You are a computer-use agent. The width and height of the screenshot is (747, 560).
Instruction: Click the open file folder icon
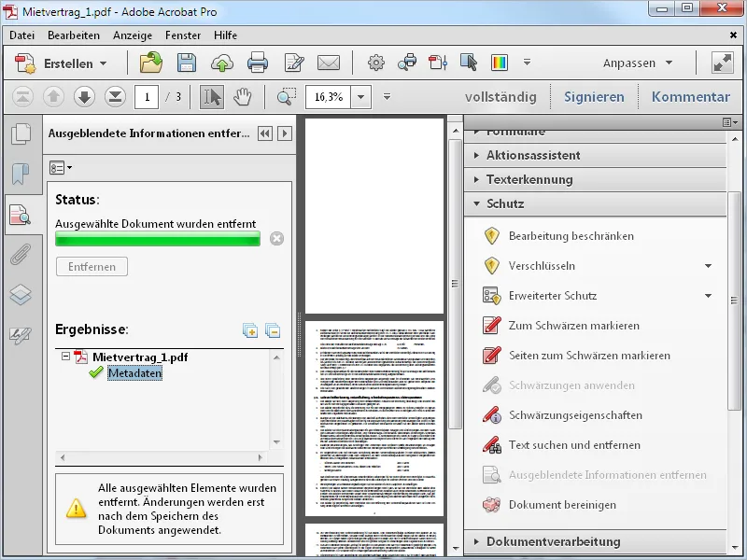point(151,63)
